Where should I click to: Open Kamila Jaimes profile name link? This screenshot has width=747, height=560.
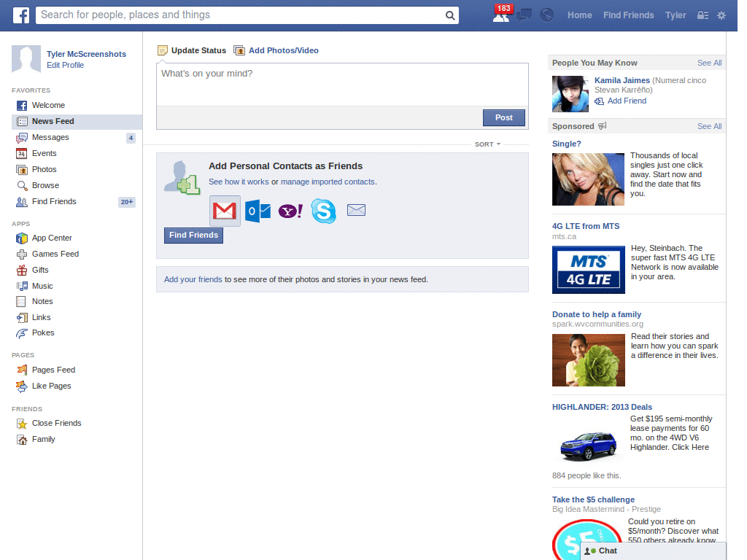[622, 80]
